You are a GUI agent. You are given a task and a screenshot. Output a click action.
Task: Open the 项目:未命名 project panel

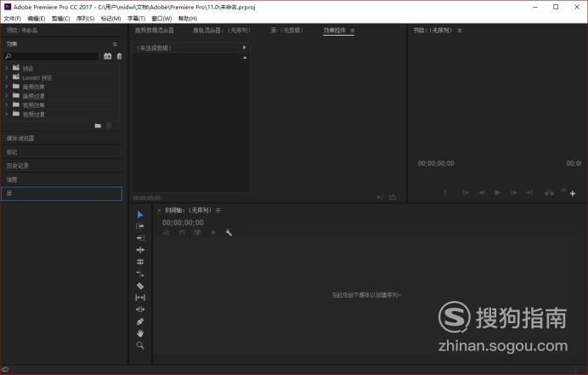(x=22, y=31)
